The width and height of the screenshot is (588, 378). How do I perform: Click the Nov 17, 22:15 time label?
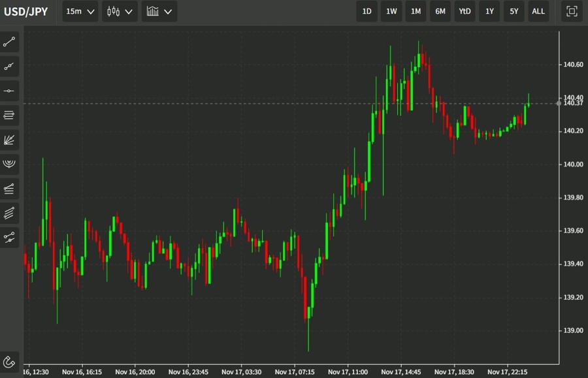(508, 372)
